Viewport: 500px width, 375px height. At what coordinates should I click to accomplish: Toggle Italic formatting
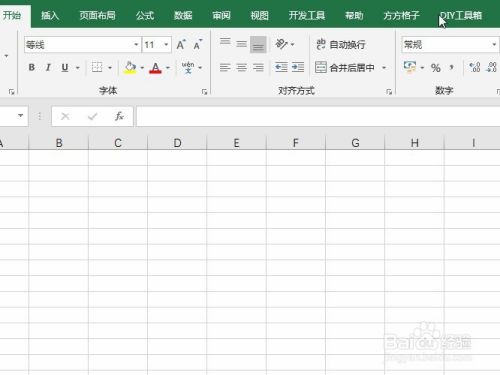48,68
